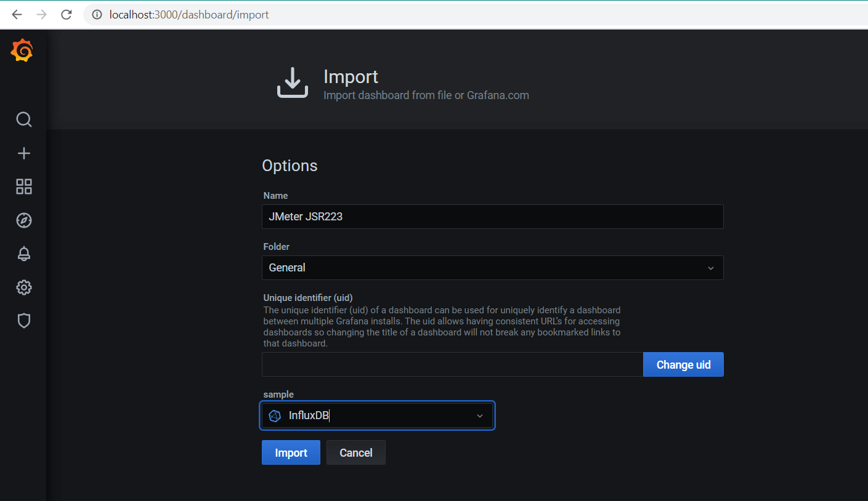This screenshot has width=868, height=501.
Task: Expand the InfluxDB datasource selector chevron
Action: click(480, 415)
